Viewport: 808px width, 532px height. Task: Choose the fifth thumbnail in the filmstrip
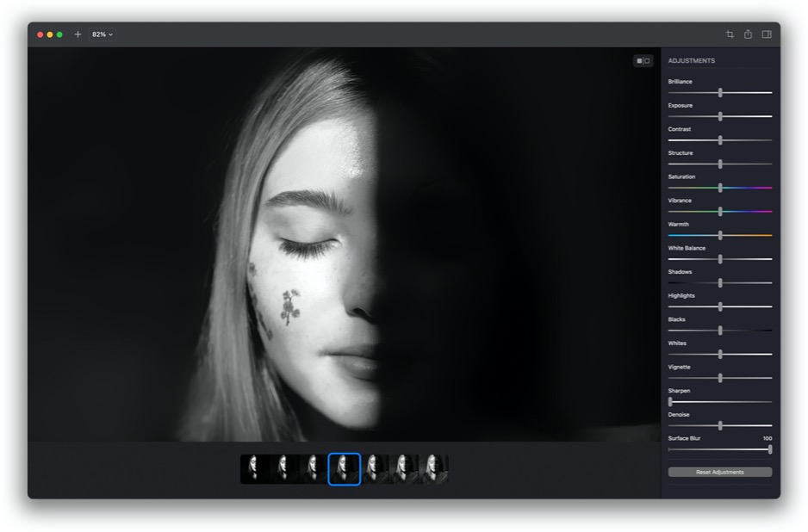tap(375, 469)
